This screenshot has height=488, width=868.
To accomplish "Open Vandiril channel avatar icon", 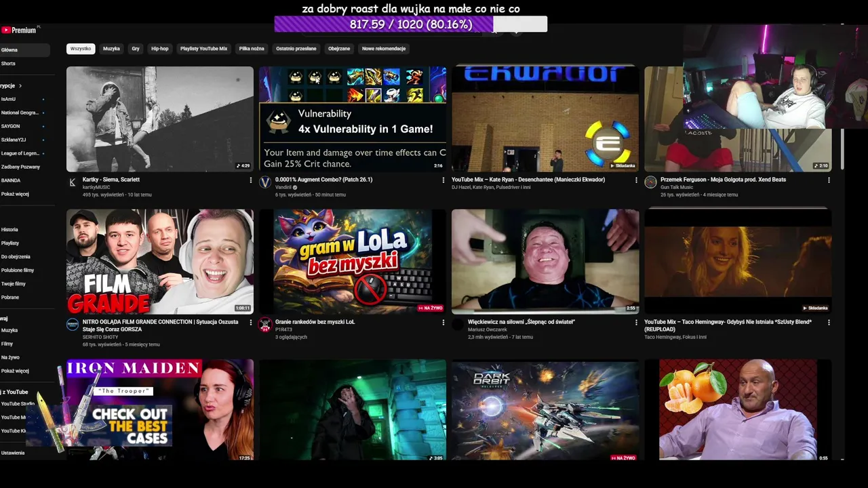I will (x=265, y=182).
